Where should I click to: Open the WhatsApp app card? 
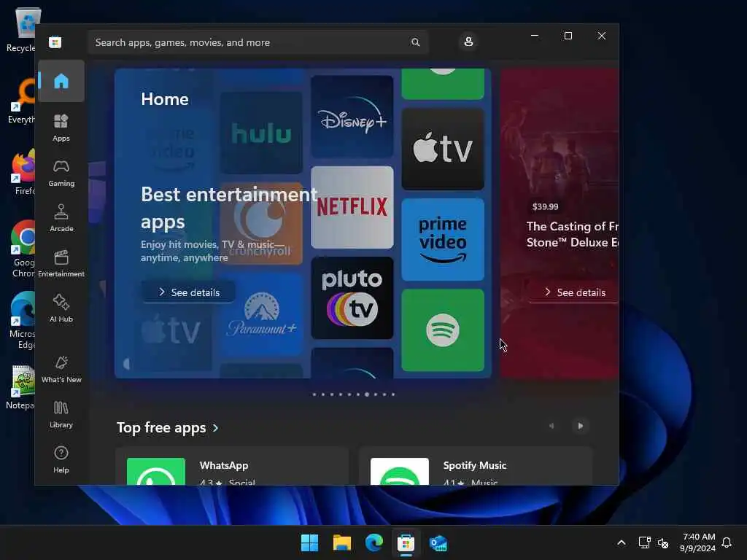[232, 467]
